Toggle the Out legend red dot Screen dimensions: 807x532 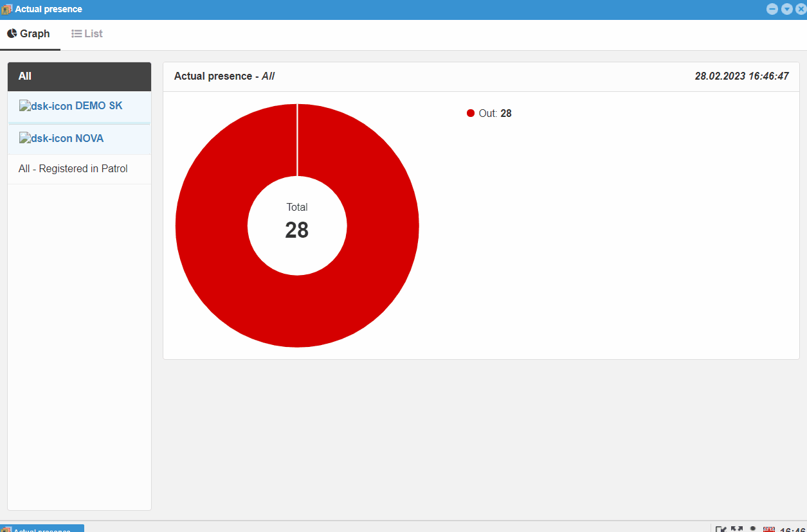point(470,114)
